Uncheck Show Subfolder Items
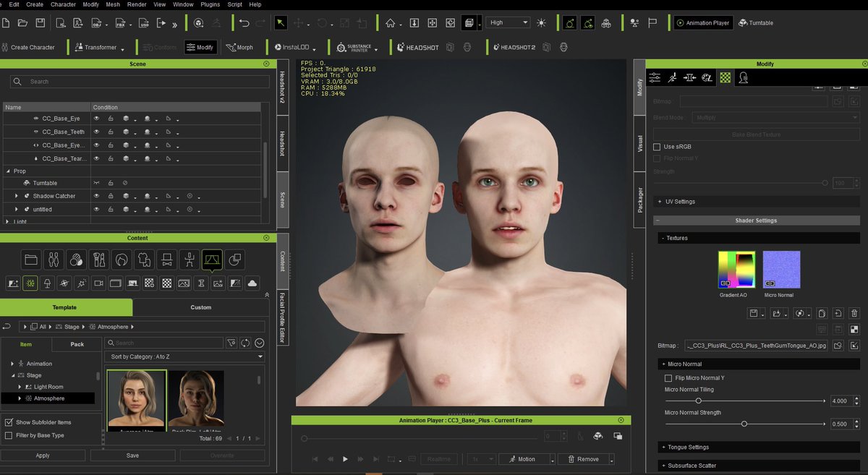This screenshot has height=475, width=868. pyautogui.click(x=9, y=422)
